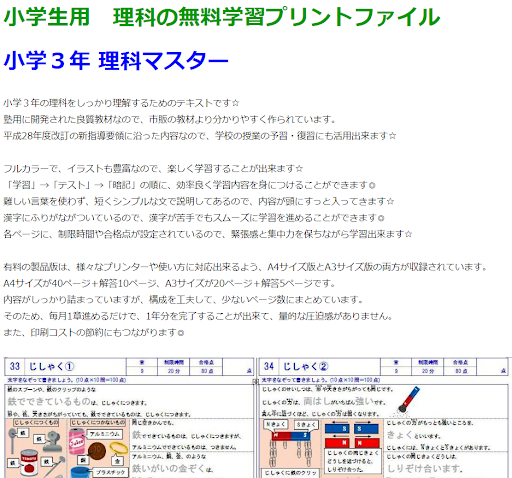Select the line また、印刷コストの節約にもつながります
Image resolution: width=512 pixels, height=478 pixels.
tap(94, 332)
